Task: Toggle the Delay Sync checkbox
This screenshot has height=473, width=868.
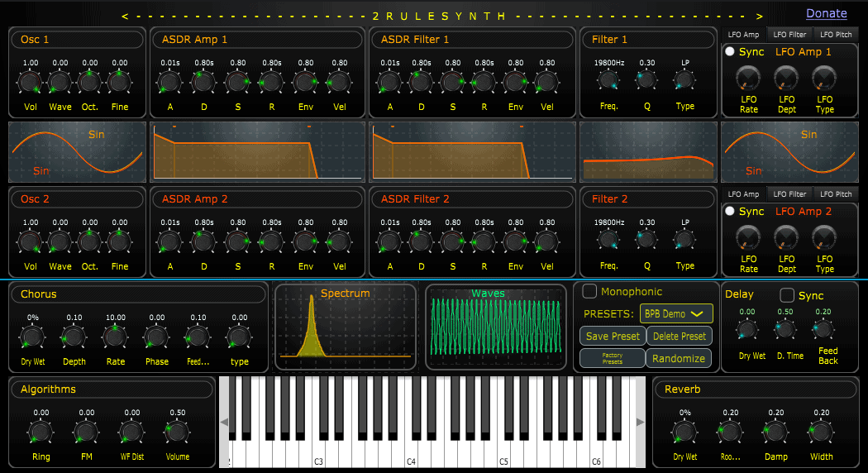Action: pos(787,295)
